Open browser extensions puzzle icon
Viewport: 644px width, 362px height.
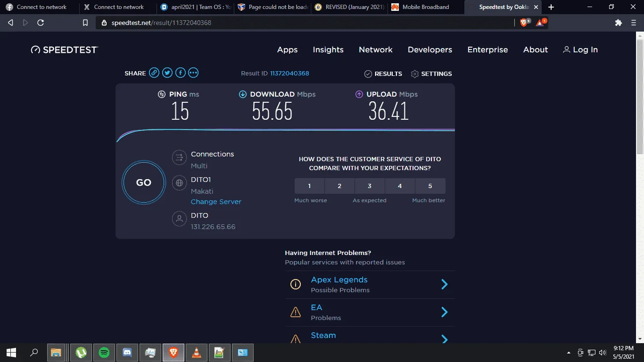[x=619, y=23]
